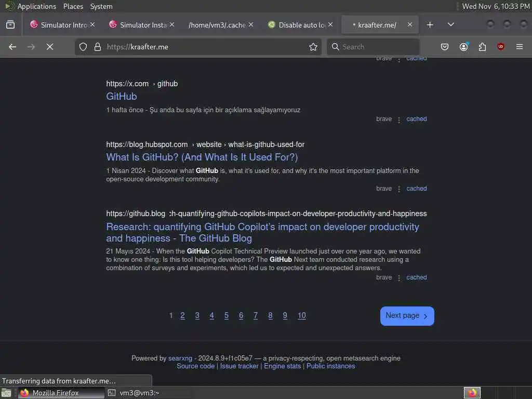Screen dimensions: 532x399
Task: Close the kraafter.me tab
Action: click(410, 25)
